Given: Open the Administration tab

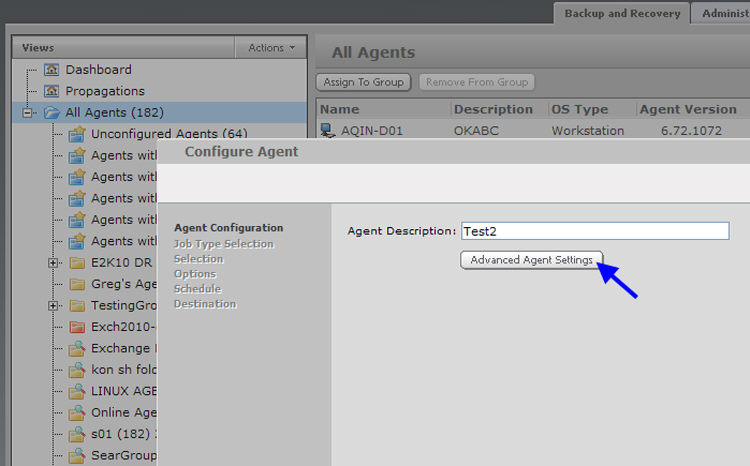Looking at the screenshot, I should (723, 13).
